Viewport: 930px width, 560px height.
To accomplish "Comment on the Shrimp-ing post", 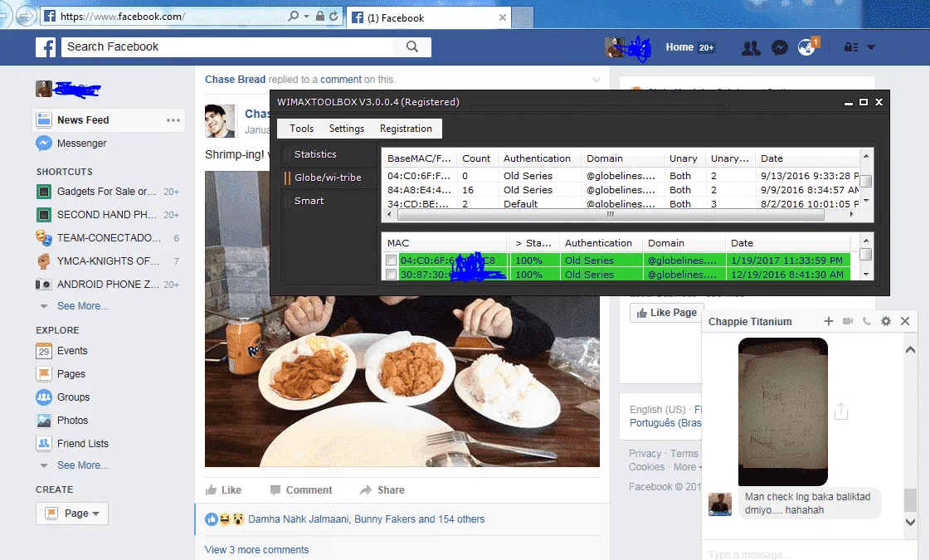I will 301,490.
